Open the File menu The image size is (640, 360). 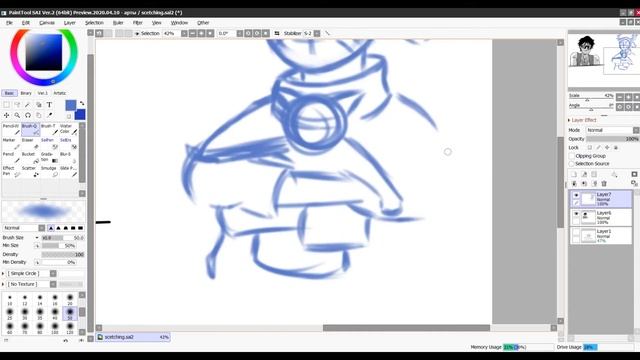click(x=9, y=23)
